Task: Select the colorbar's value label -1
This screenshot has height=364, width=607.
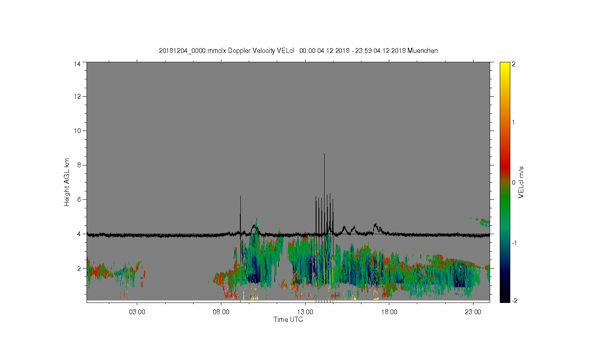Action: click(x=514, y=243)
